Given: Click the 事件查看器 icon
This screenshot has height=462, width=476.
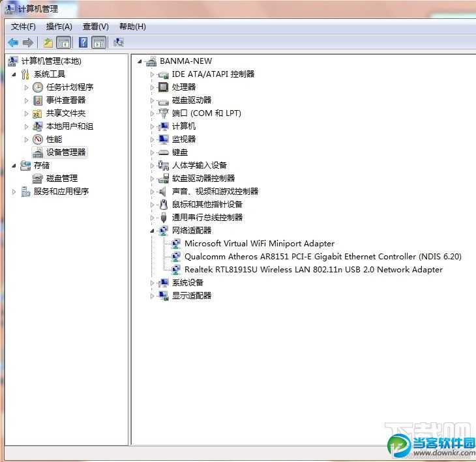Looking at the screenshot, I should pyautogui.click(x=38, y=100).
